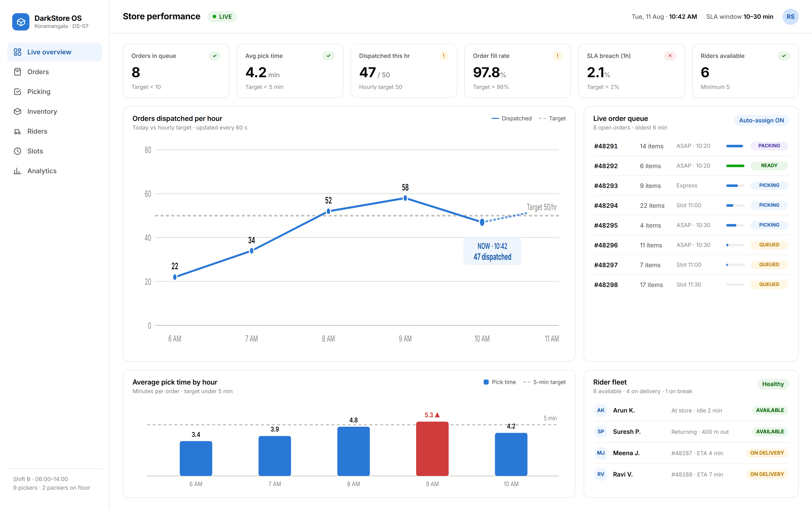812x508 pixels.
Task: Click the SP avatar for Suresh P.
Action: pos(601,432)
